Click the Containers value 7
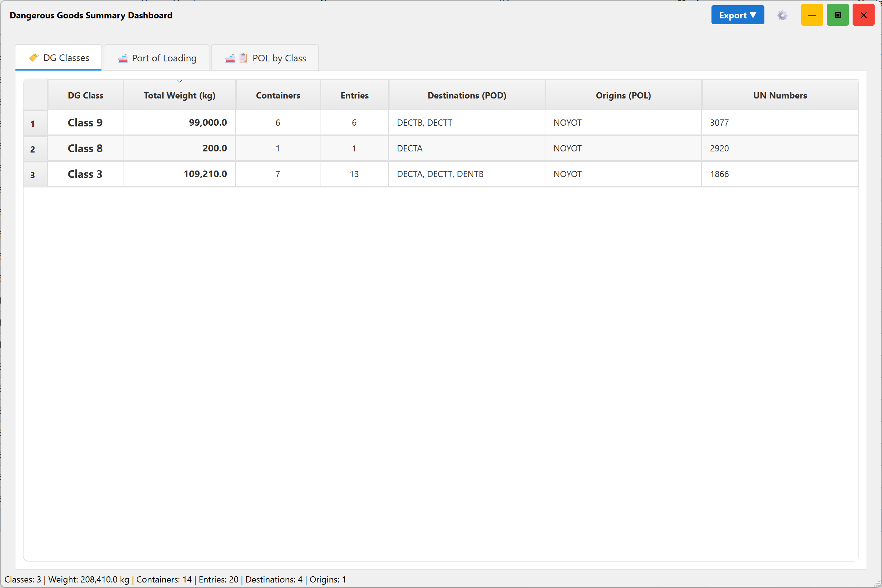This screenshot has width=882, height=588. pos(278,174)
